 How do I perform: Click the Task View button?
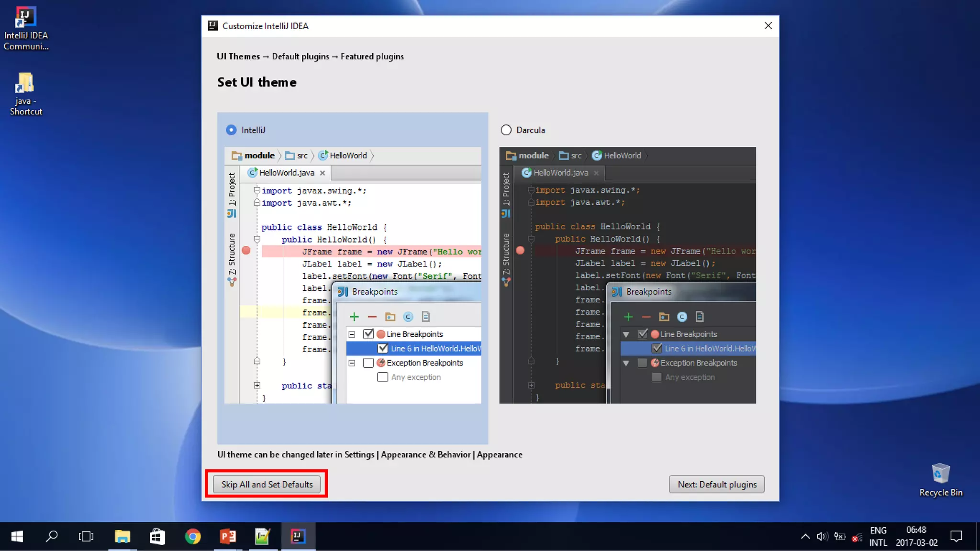coord(86,536)
